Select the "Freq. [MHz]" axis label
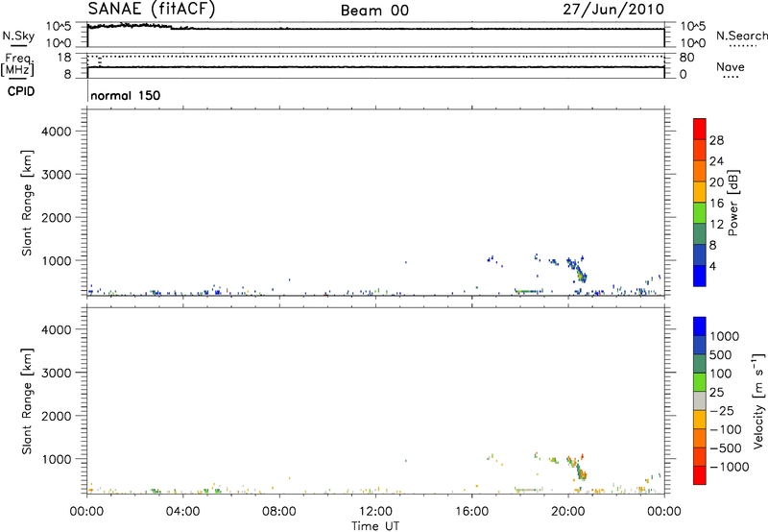The image size is (768, 532). [x=18, y=64]
